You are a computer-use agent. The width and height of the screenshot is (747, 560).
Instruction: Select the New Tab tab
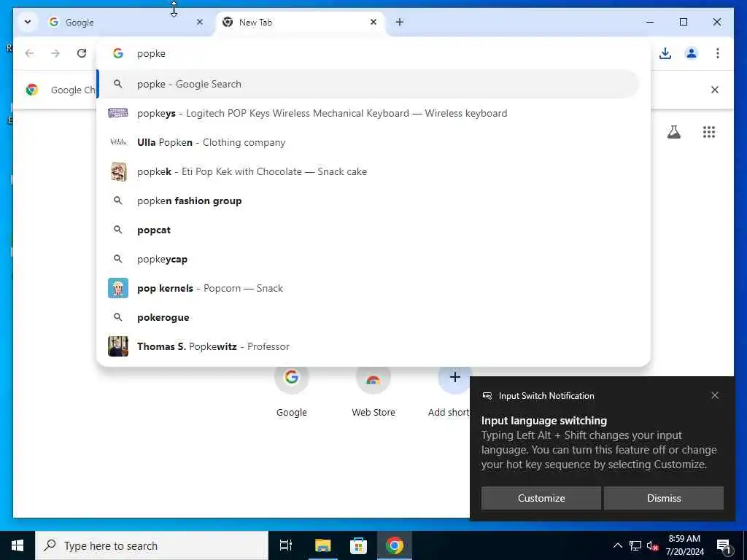pos(300,23)
